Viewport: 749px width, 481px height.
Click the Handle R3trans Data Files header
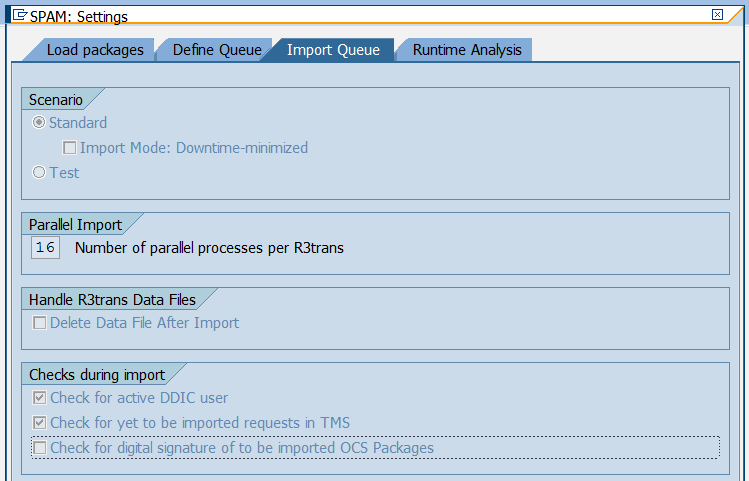coord(112,300)
